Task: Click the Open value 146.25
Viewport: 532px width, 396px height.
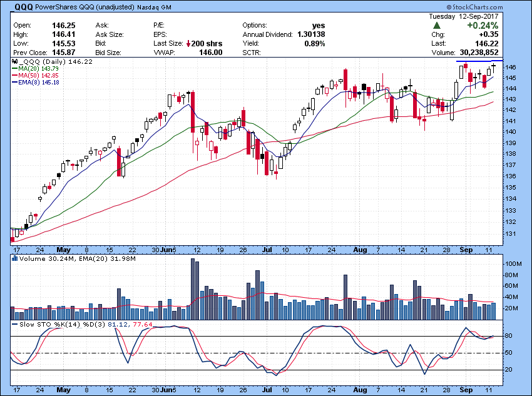Action: [63, 26]
